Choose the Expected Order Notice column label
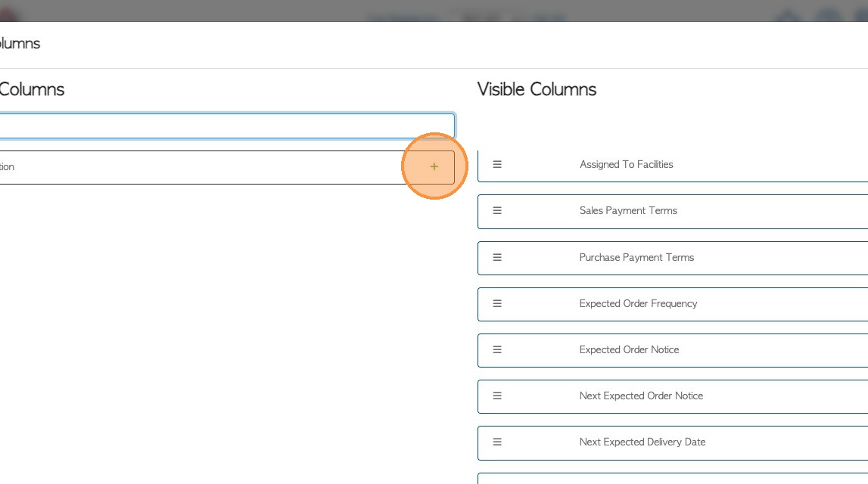The width and height of the screenshot is (868, 484). pos(629,349)
